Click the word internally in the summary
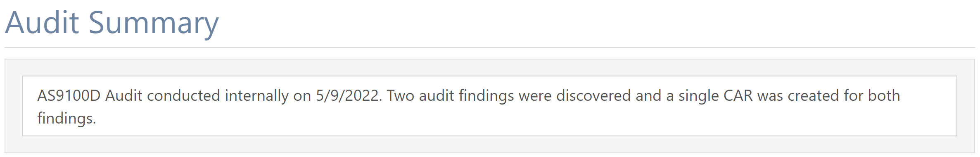The width and height of the screenshot is (980, 157). (257, 96)
